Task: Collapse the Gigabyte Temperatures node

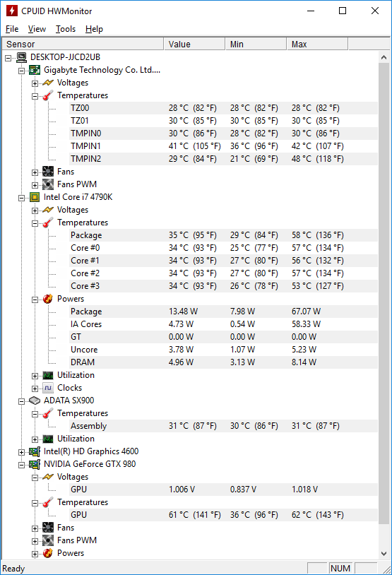Action: [35, 96]
